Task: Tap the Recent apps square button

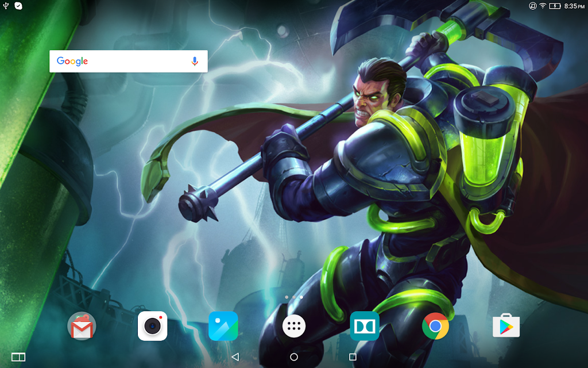Action: point(353,356)
